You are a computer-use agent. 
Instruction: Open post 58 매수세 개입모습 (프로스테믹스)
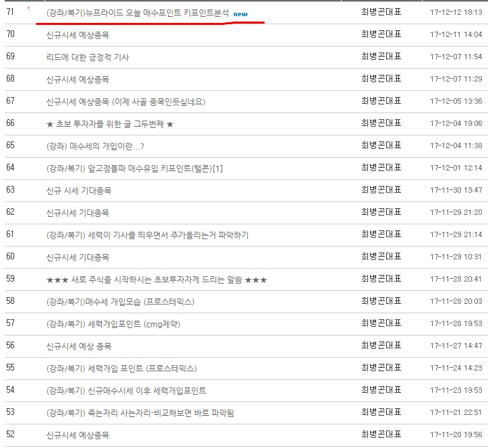tap(121, 302)
